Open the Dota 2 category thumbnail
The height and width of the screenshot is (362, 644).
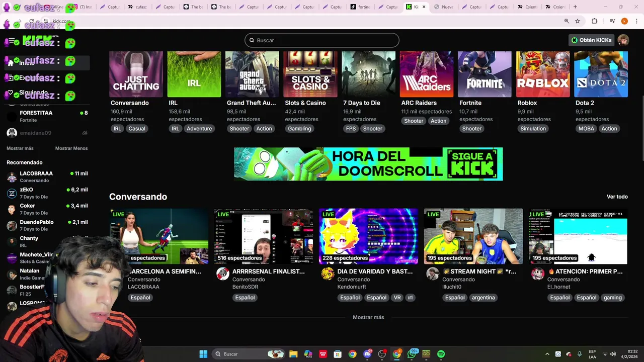[x=601, y=74]
